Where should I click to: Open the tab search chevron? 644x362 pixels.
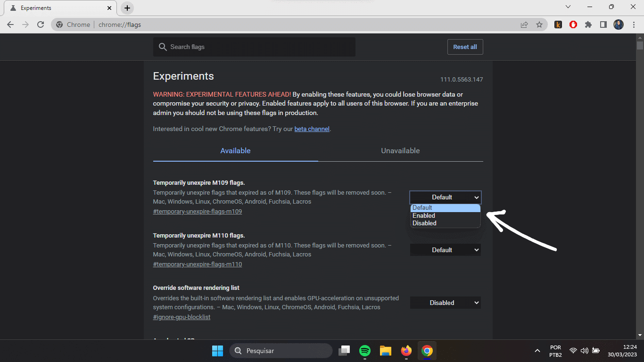click(x=568, y=7)
